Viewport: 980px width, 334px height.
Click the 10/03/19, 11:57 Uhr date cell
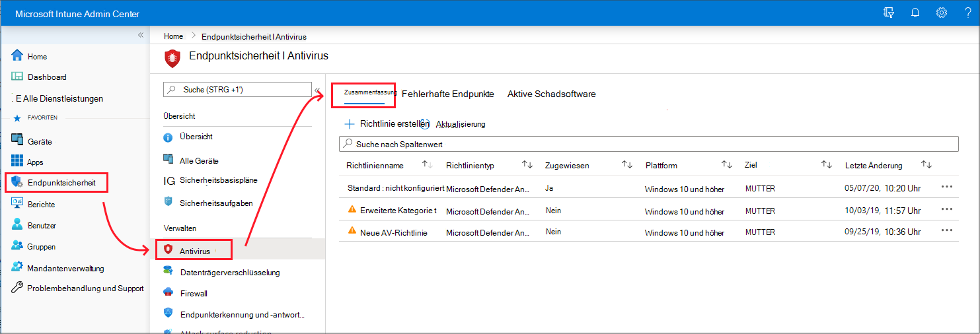883,210
